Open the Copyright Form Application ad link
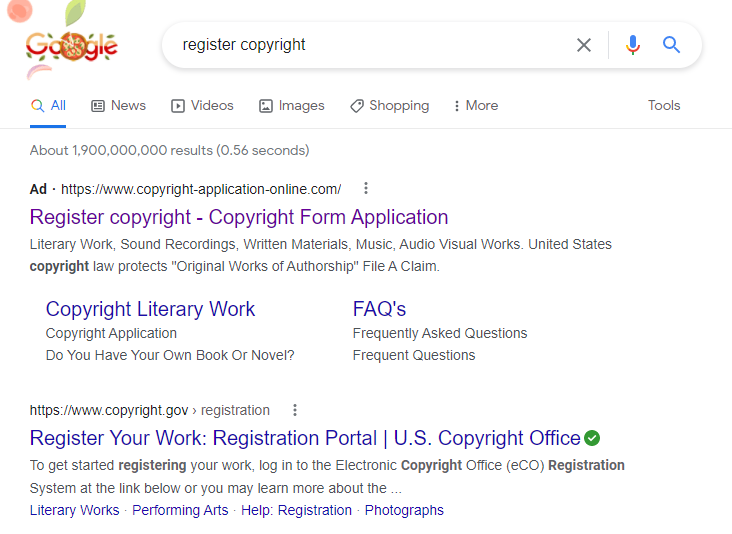Viewport: 732px width, 534px height. [239, 217]
